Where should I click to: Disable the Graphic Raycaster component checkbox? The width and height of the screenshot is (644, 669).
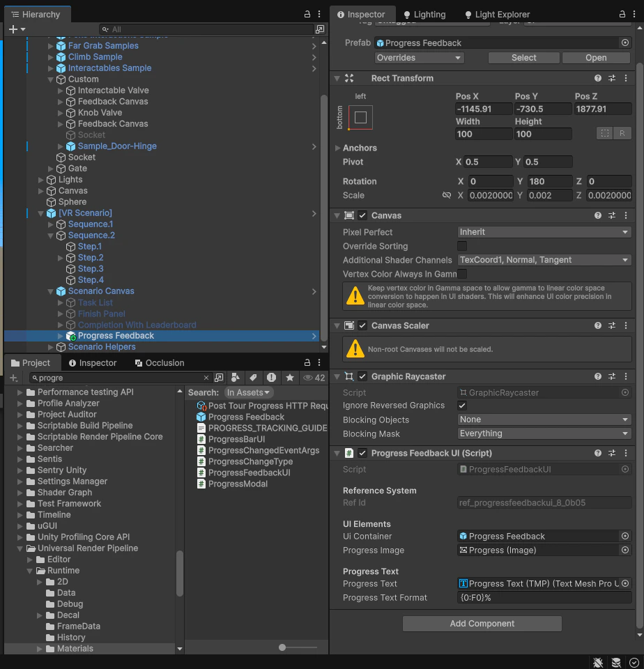tap(362, 376)
